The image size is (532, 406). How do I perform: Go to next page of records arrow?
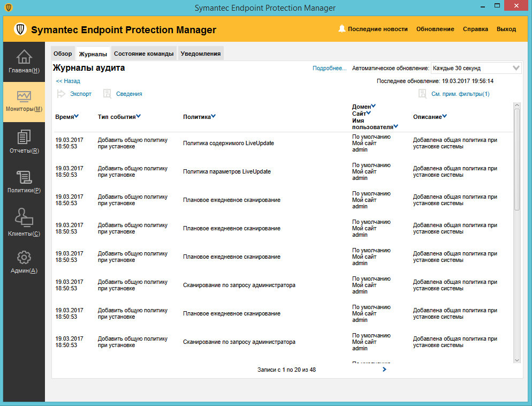click(384, 370)
